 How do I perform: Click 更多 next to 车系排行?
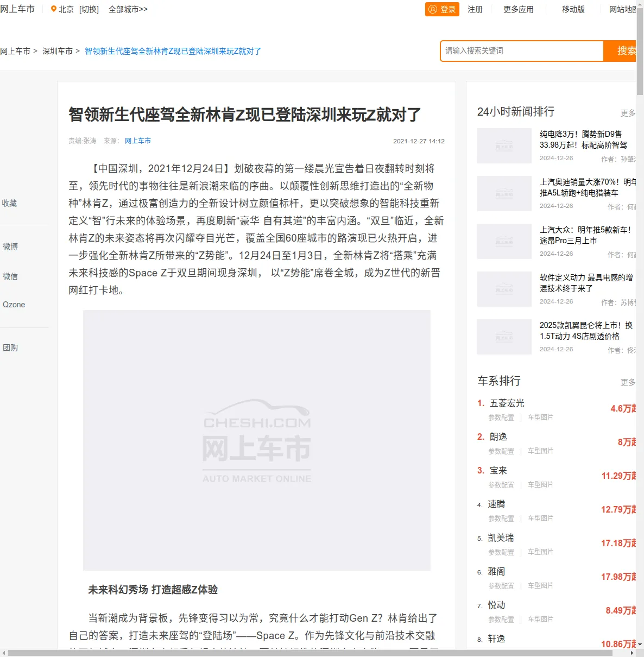tap(628, 382)
